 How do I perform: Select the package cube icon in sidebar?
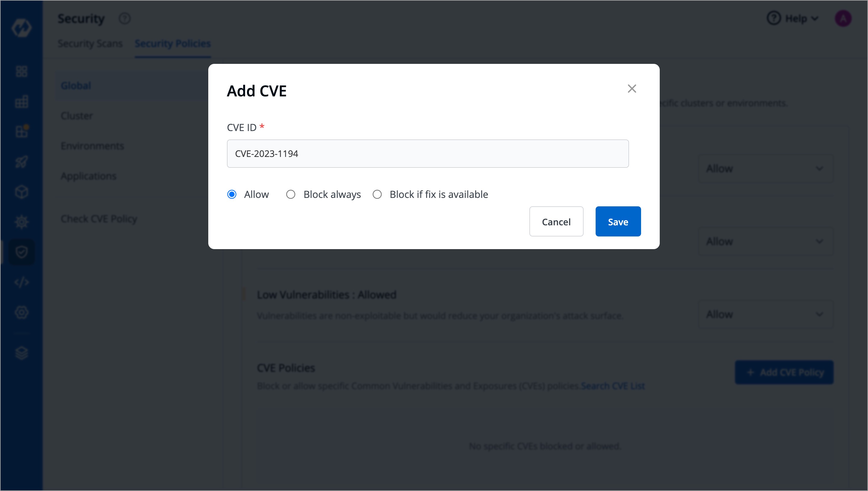21,192
